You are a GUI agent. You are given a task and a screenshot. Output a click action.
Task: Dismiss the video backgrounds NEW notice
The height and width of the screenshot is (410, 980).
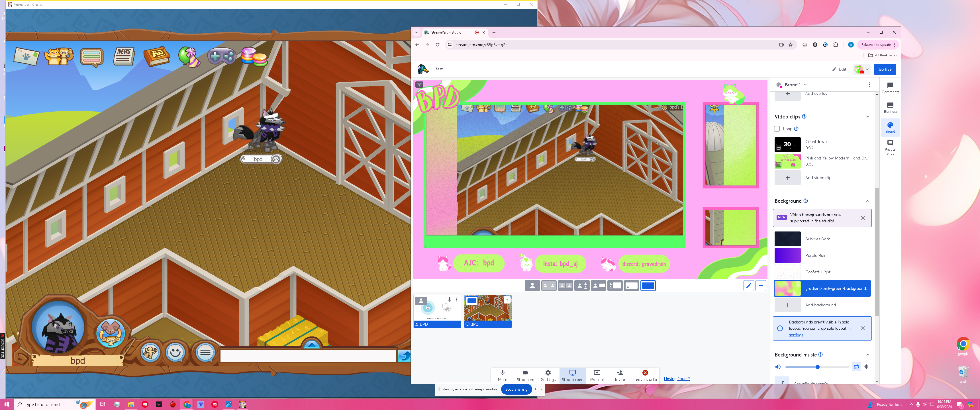tap(863, 218)
